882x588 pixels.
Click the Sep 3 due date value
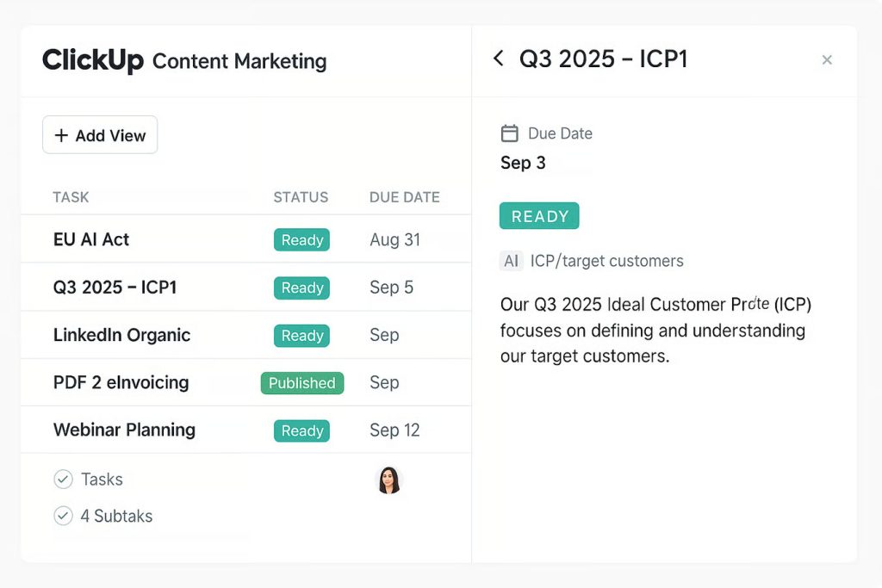click(x=523, y=163)
